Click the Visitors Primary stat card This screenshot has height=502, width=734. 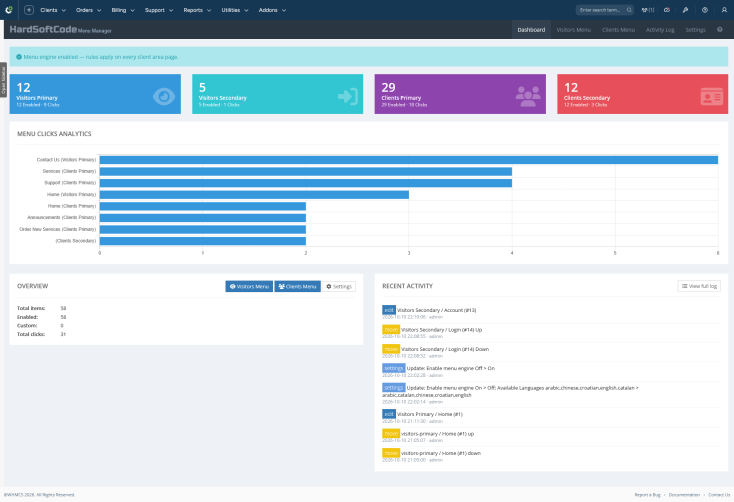point(95,94)
